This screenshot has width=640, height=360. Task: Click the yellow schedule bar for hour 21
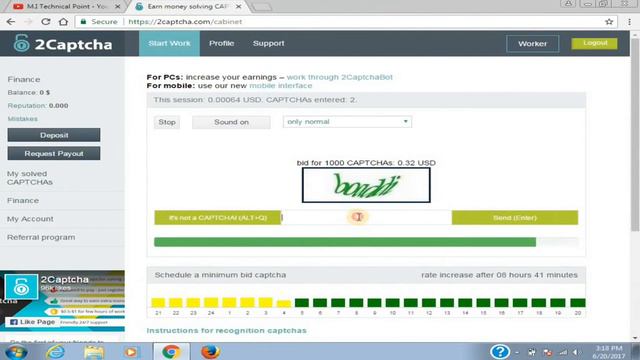tap(158, 302)
